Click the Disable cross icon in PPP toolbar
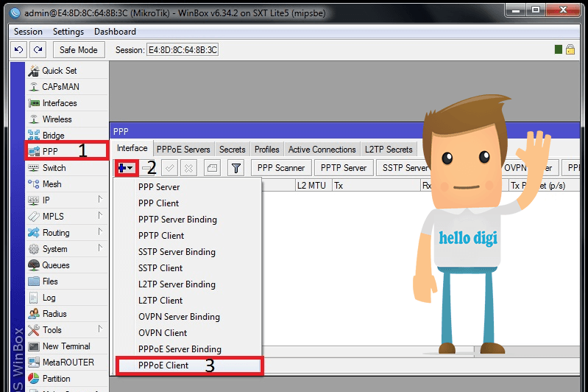Image resolution: width=588 pixels, height=392 pixels. tap(188, 168)
